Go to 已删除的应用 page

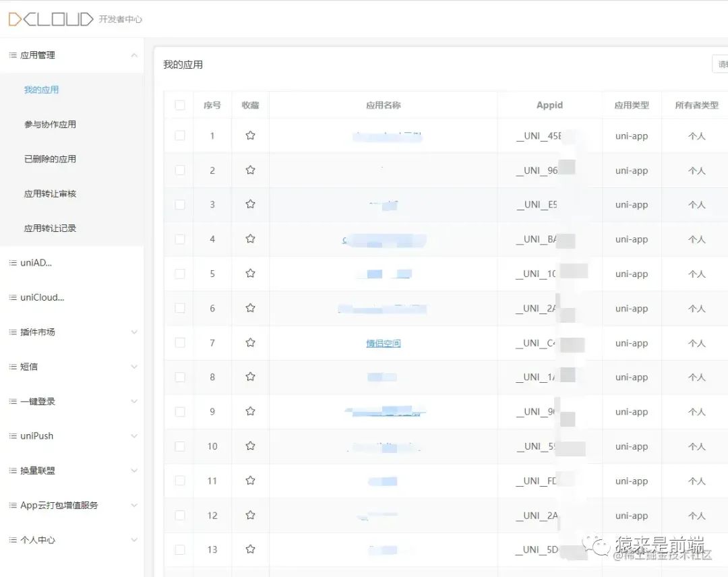50,159
